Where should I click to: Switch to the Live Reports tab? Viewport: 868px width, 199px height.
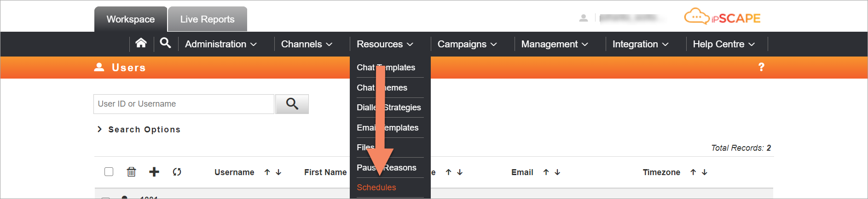click(x=208, y=19)
